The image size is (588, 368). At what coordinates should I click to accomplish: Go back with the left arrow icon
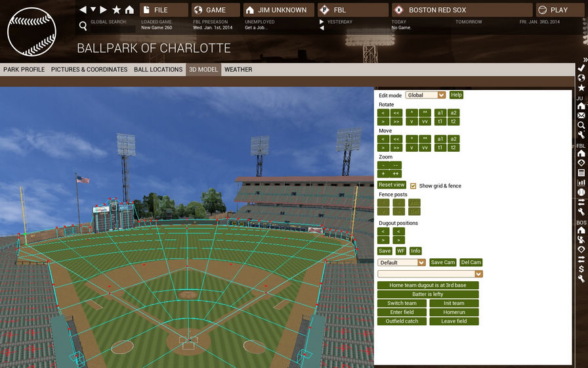(x=83, y=10)
